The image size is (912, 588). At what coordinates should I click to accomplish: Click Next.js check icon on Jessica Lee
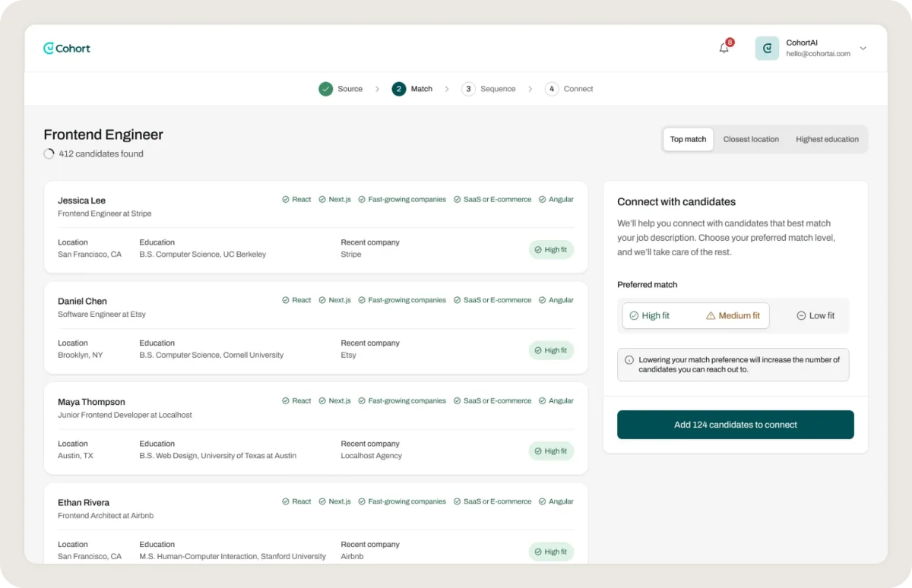(x=322, y=199)
